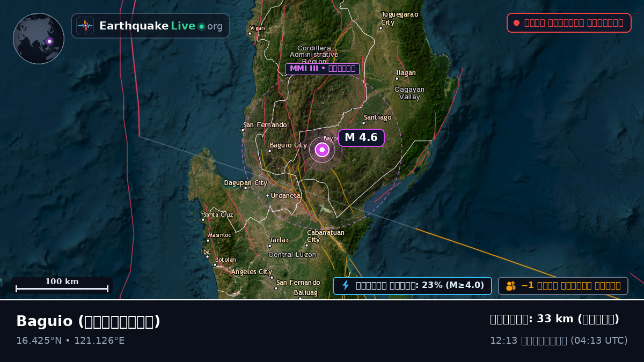Click the 23% (M≥4.0) probability badge
This screenshot has height=362, width=644.
[x=412, y=285]
